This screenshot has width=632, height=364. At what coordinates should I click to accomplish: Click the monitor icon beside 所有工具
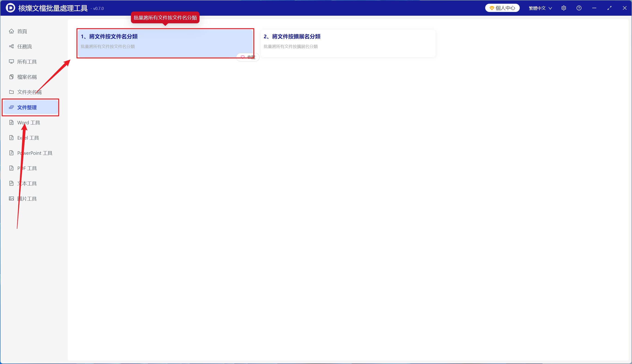tap(11, 62)
